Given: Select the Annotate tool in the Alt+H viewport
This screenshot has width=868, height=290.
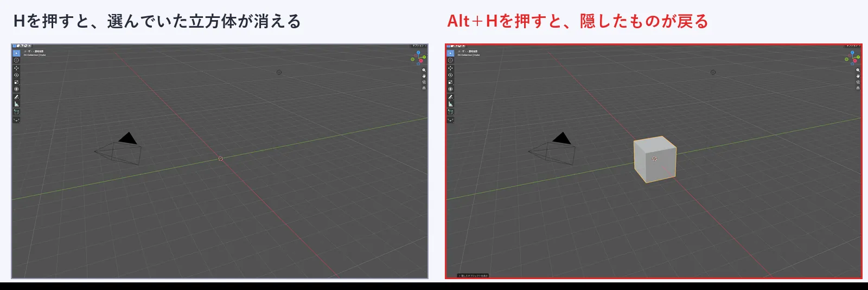Looking at the screenshot, I should [x=450, y=97].
